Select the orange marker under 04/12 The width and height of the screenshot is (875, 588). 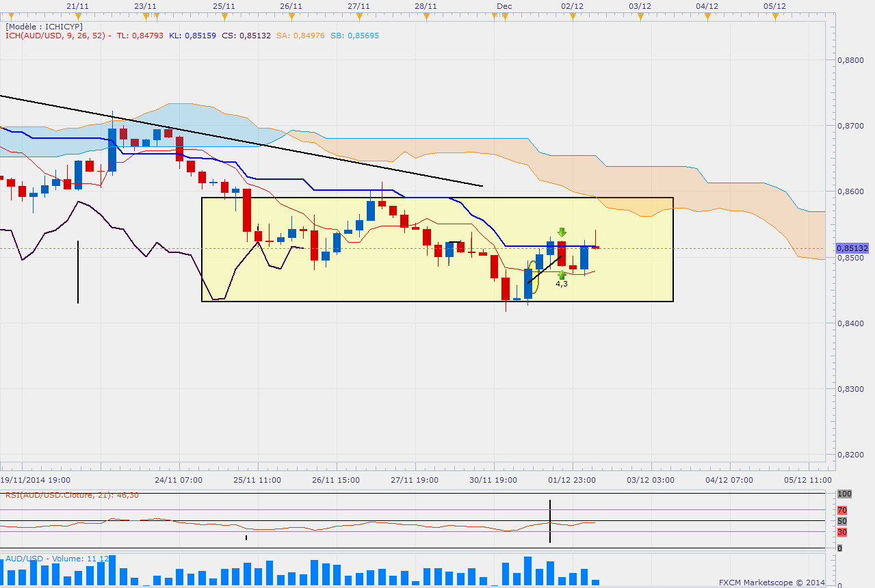coord(707,15)
